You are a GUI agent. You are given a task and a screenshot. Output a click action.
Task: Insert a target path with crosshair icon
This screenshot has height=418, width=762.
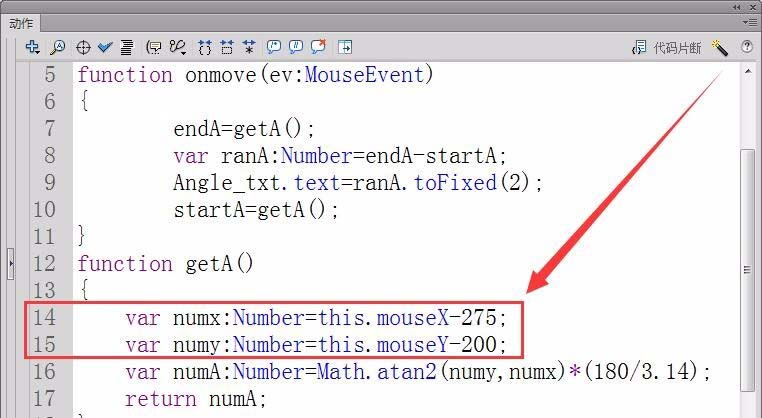83,48
